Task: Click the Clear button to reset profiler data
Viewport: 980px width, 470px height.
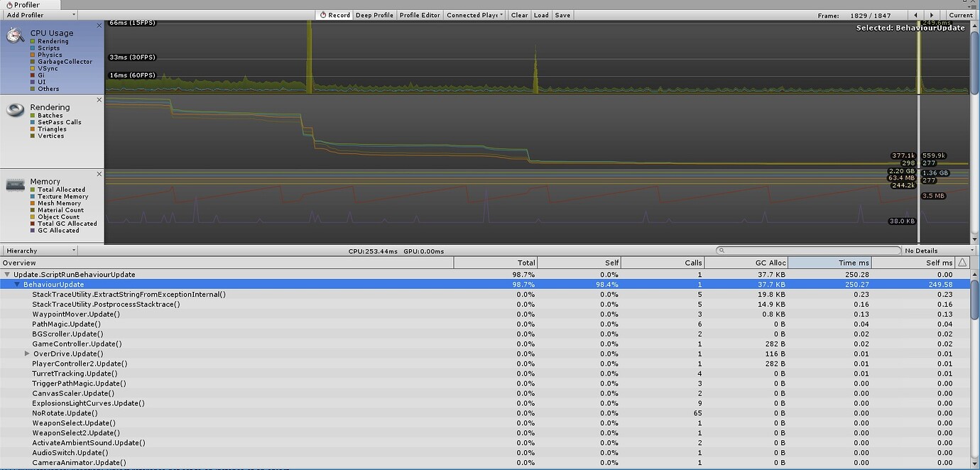Action: point(519,14)
